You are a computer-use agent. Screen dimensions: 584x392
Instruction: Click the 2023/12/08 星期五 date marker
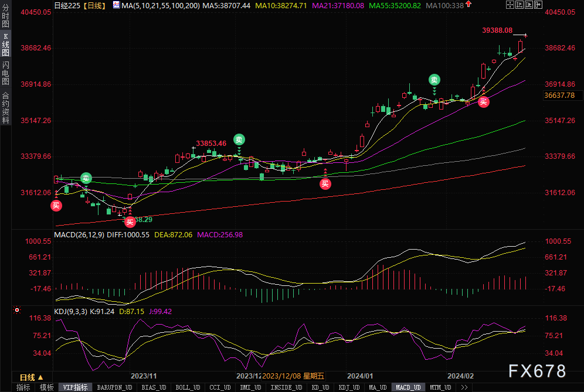(x=293, y=376)
